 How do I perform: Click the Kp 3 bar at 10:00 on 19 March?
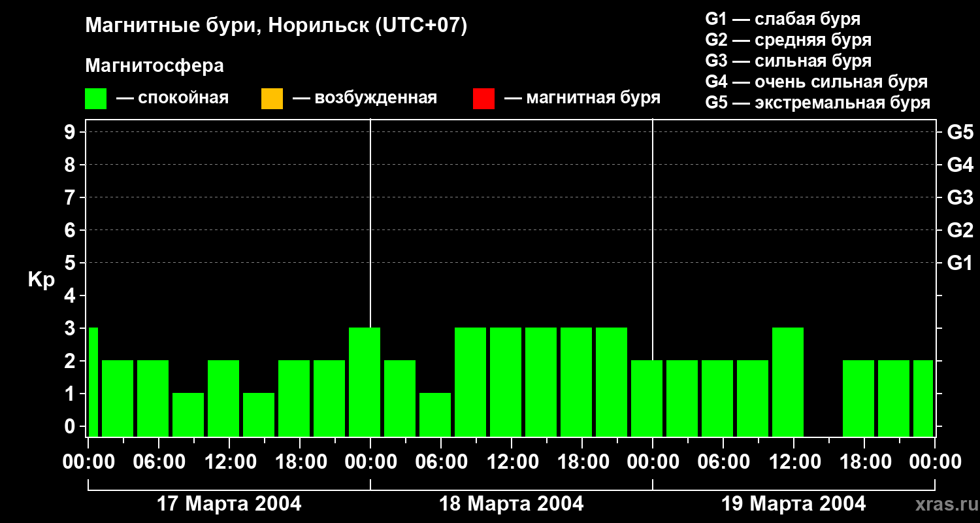pos(788,382)
